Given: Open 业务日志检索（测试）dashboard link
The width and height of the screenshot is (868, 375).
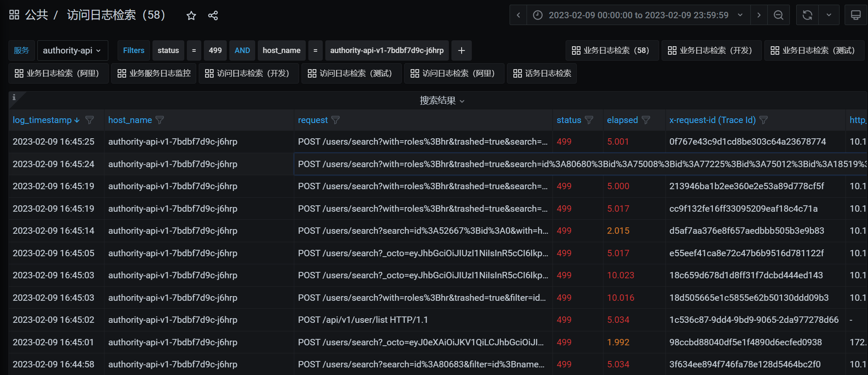Looking at the screenshot, I should [814, 50].
